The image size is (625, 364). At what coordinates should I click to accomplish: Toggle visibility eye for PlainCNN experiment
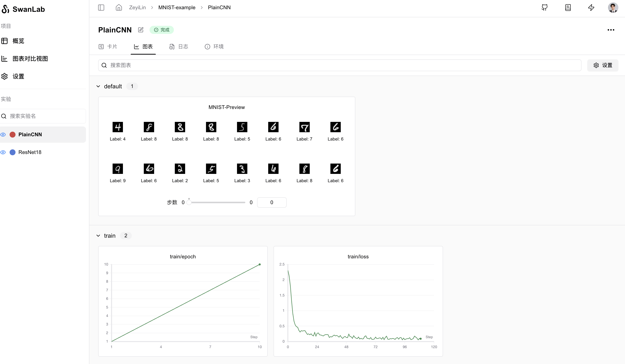tap(3, 135)
